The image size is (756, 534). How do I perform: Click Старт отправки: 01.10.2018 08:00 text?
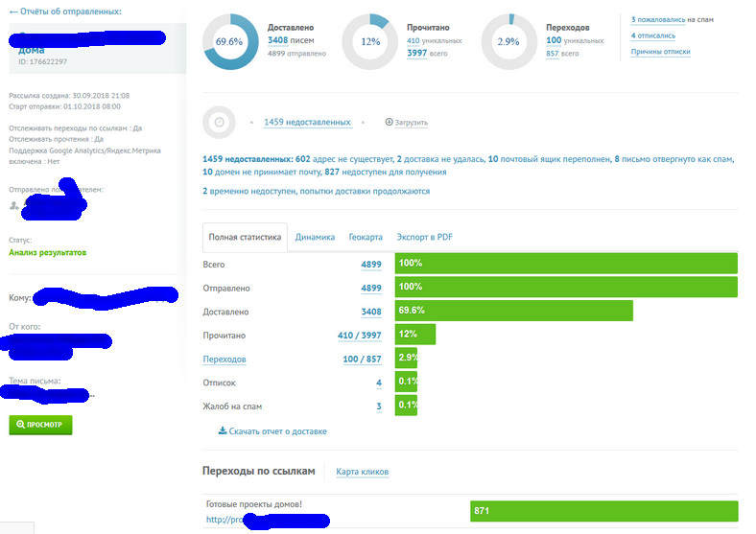[x=64, y=106]
